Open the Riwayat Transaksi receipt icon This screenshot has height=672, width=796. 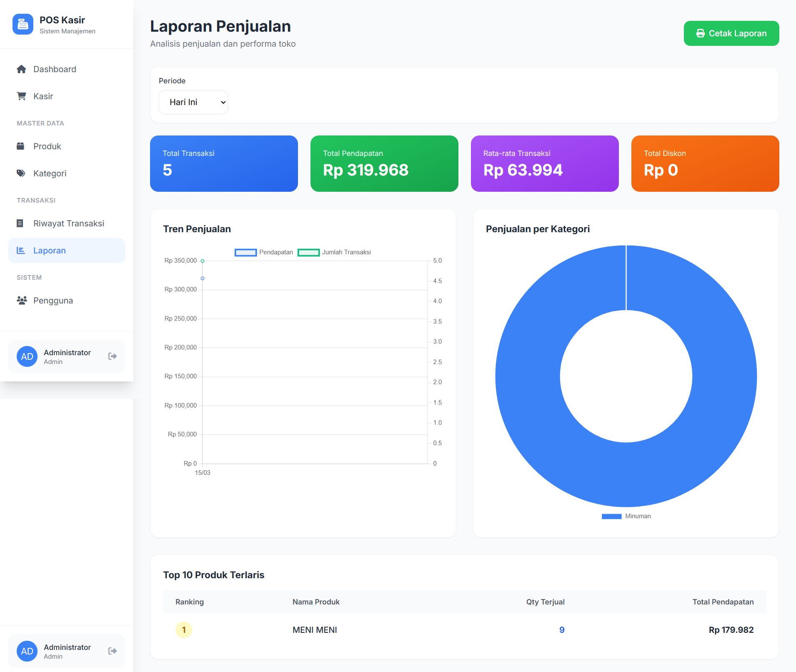click(x=20, y=223)
